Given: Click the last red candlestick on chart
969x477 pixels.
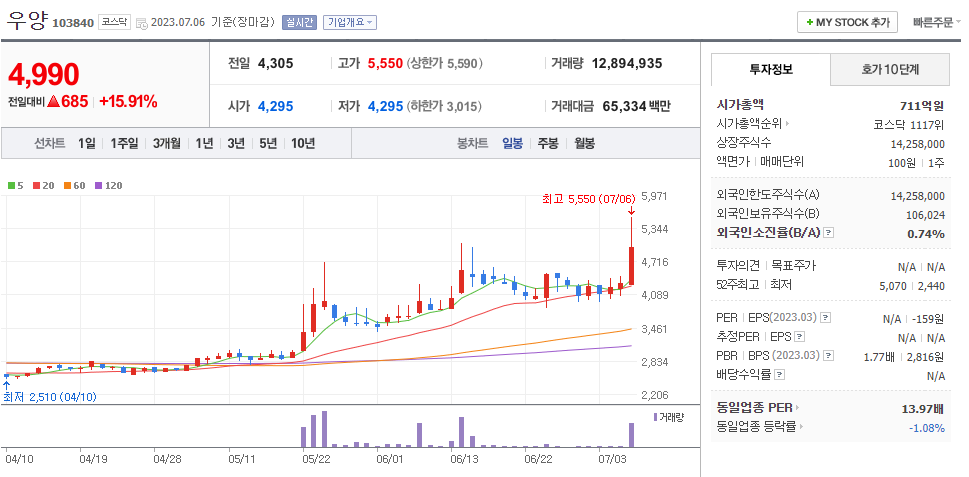Looking at the screenshot, I should (x=632, y=266).
